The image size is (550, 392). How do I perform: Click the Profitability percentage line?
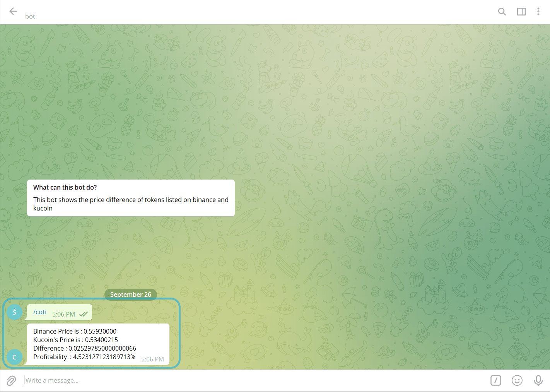[84, 357]
